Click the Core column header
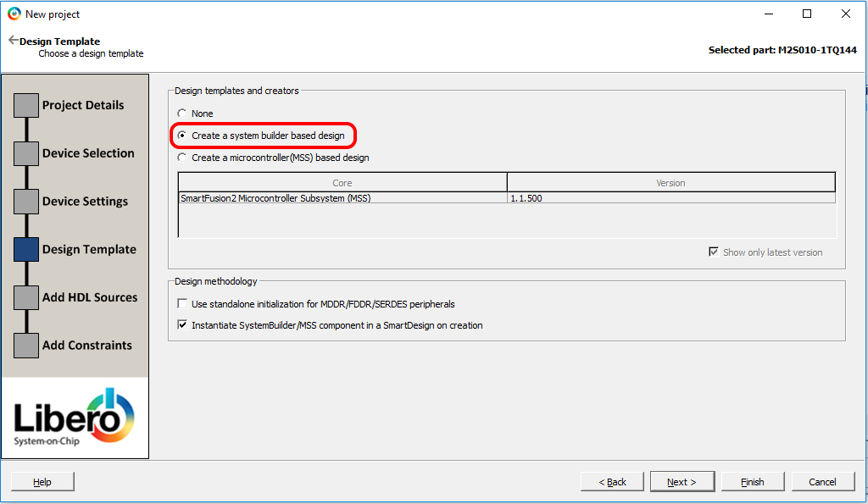868x504 pixels. (342, 183)
